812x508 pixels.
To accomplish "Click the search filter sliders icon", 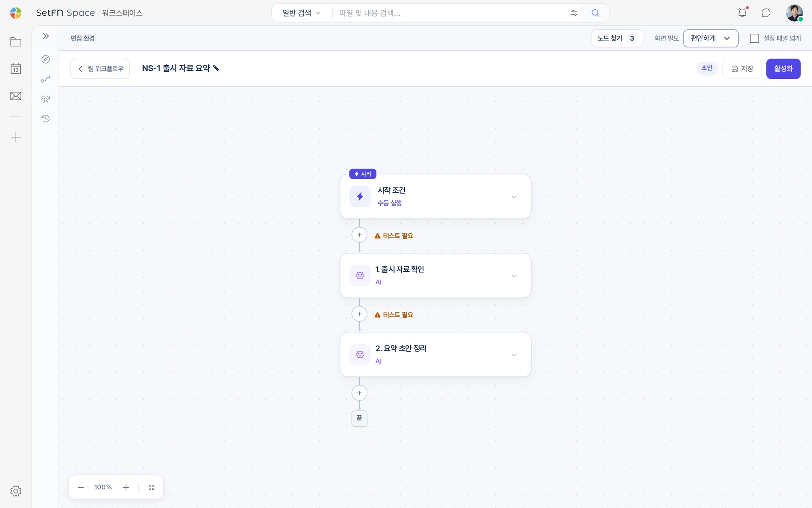I will tap(574, 13).
